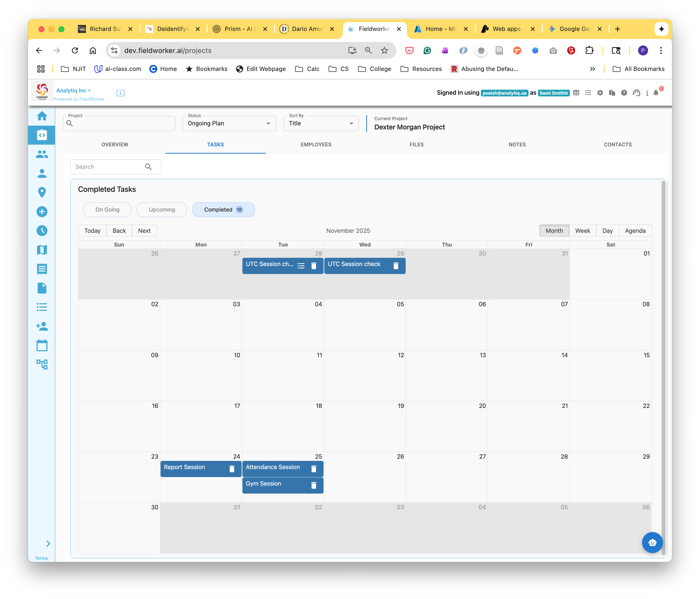
Task: Open the Analytiq Inc company dropdown
Action: [x=73, y=91]
